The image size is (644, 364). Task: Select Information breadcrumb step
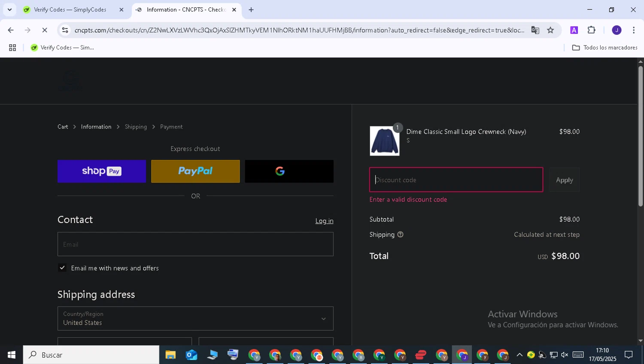[x=96, y=127]
